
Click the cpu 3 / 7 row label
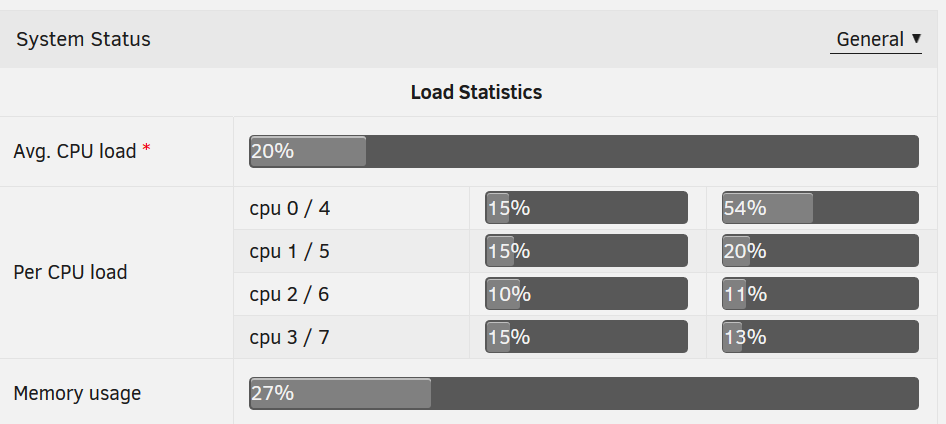click(290, 337)
